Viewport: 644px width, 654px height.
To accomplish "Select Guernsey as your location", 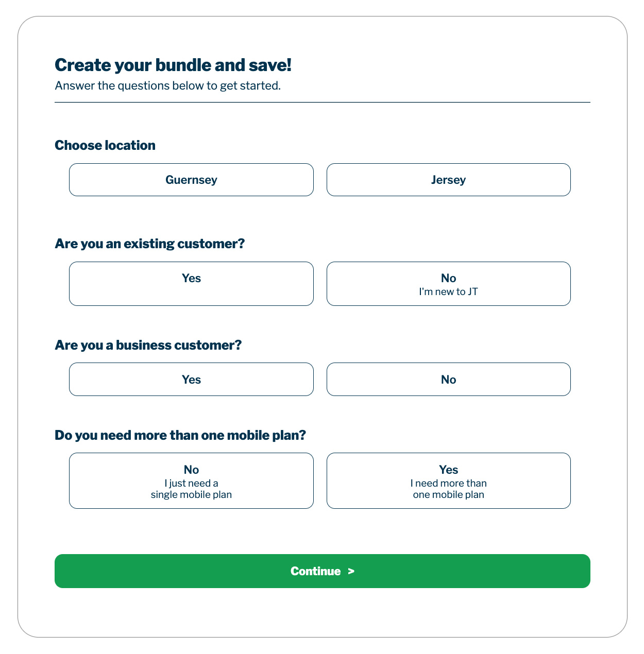I will point(191,180).
